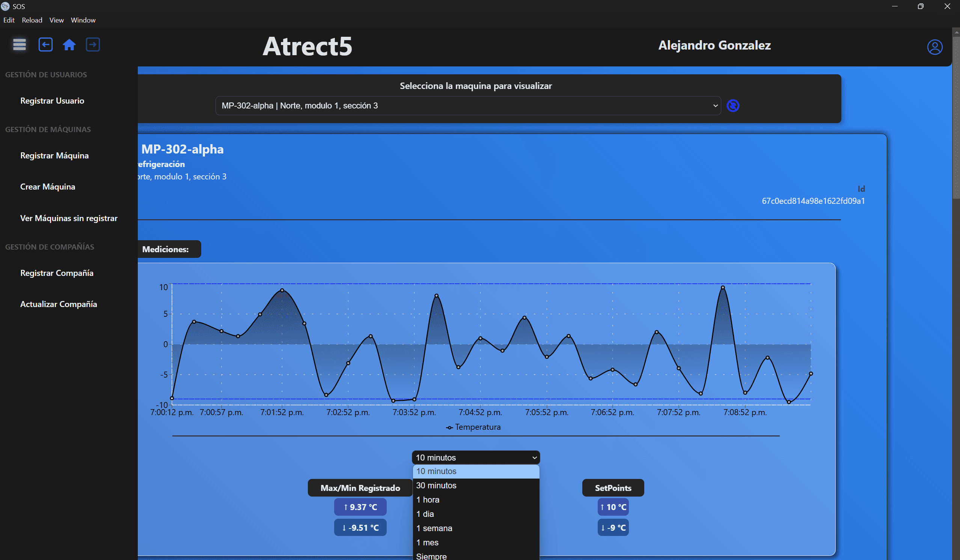Go to Registrar Máquina
960x560 pixels.
54,155
